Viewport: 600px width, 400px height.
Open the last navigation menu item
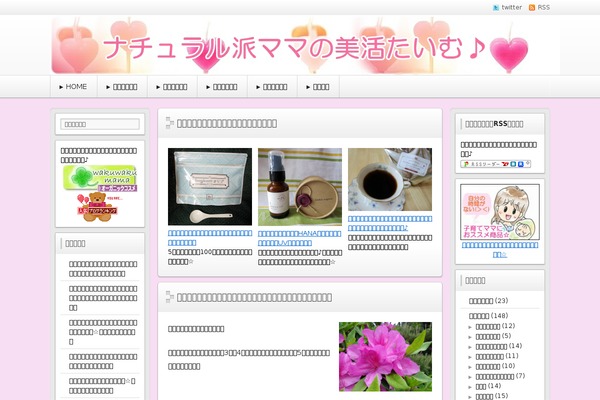318,87
